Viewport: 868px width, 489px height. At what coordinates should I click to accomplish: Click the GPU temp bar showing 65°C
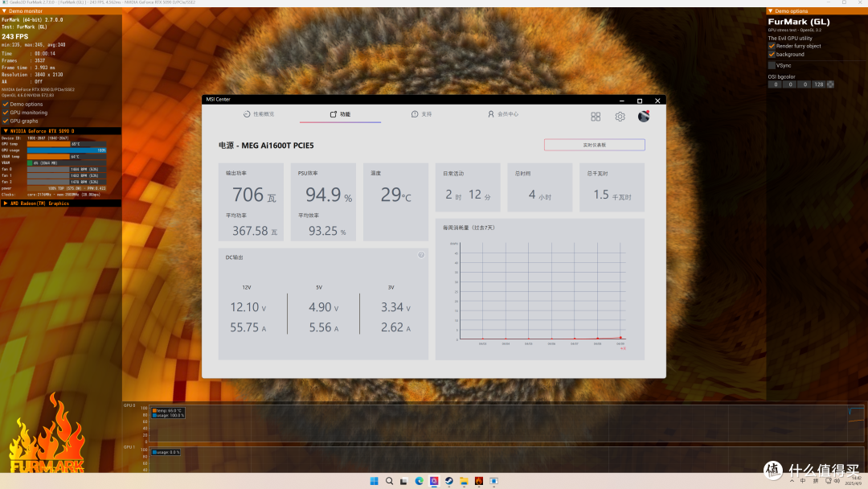[x=67, y=144]
